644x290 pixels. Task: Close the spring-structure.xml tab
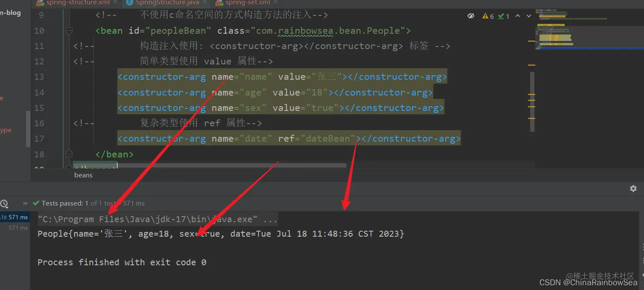click(x=115, y=3)
